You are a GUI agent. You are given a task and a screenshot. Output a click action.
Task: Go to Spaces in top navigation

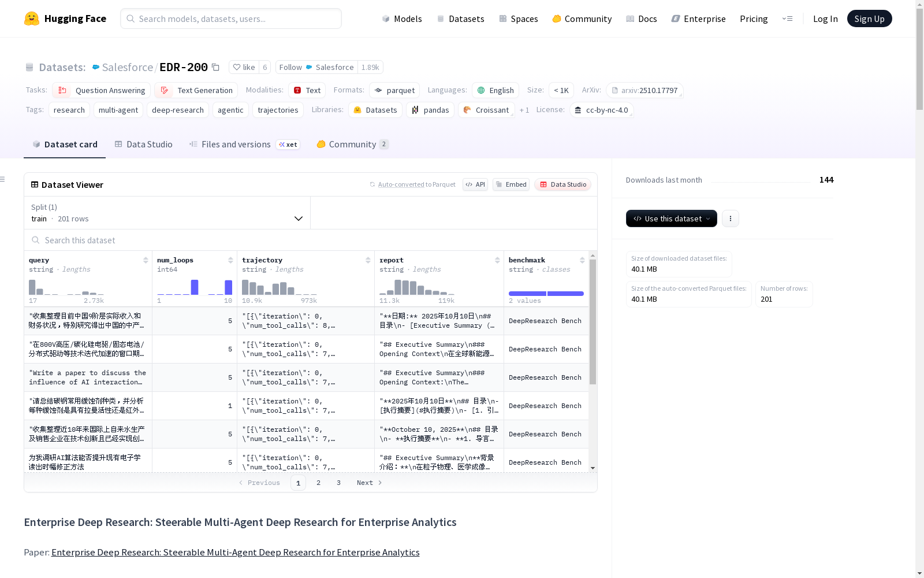[519, 18]
